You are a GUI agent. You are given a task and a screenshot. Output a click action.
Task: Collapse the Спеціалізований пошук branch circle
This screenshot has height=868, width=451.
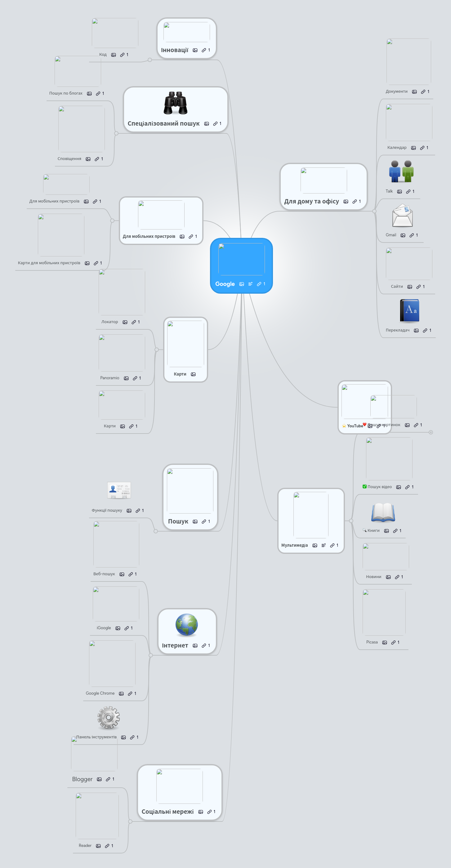[x=116, y=133]
